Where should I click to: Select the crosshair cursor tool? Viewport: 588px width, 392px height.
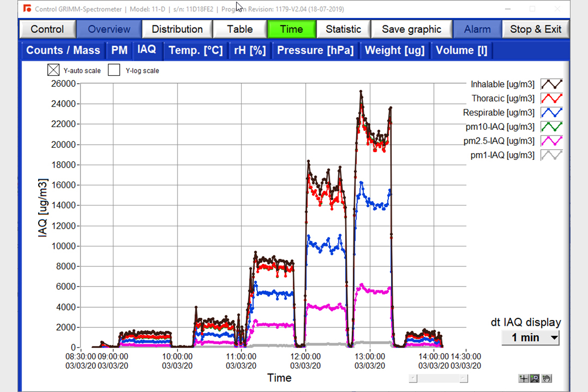pyautogui.click(x=524, y=378)
